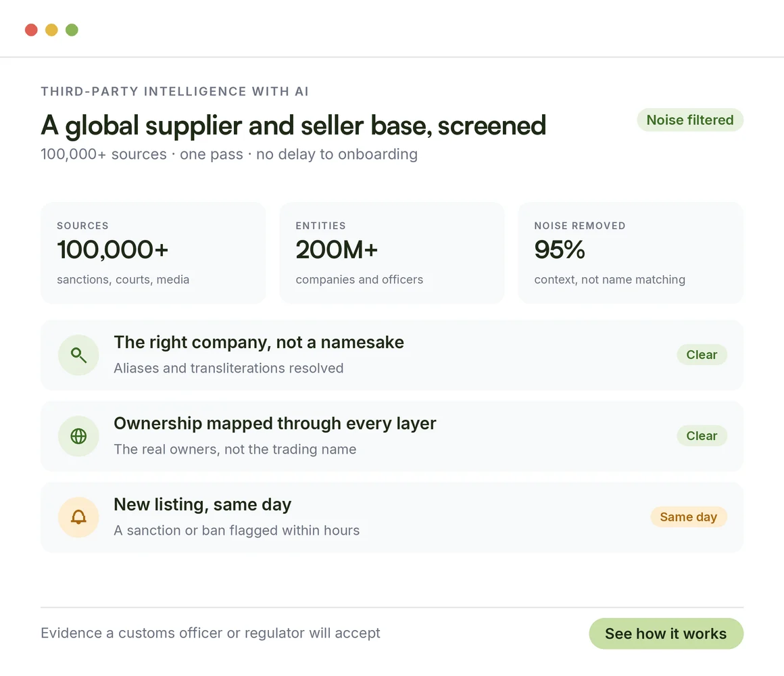Click 'New listing, same day' title

tap(203, 504)
